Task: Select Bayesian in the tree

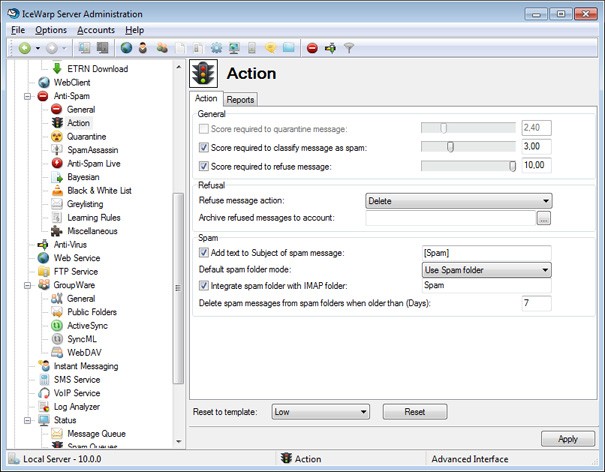Action: pos(83,177)
